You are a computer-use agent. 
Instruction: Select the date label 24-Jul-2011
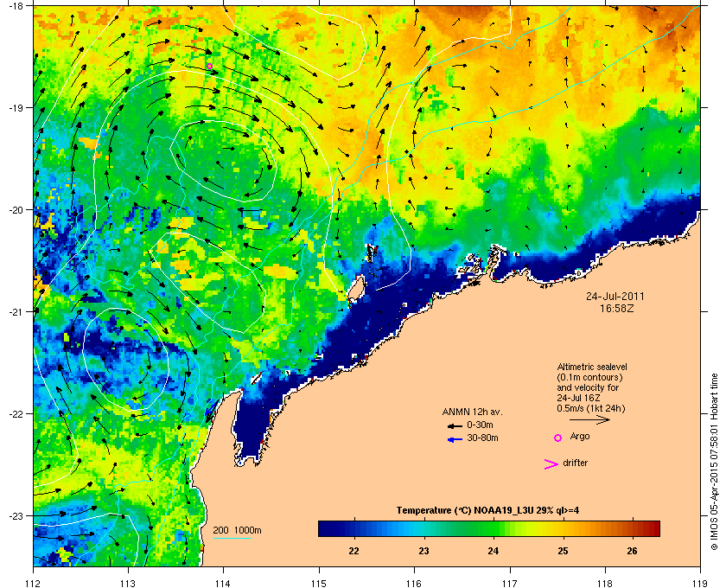[615, 296]
